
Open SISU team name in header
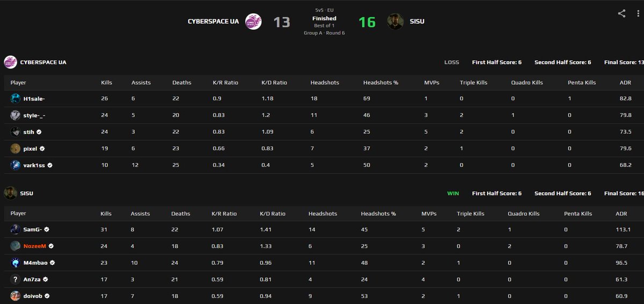point(418,21)
